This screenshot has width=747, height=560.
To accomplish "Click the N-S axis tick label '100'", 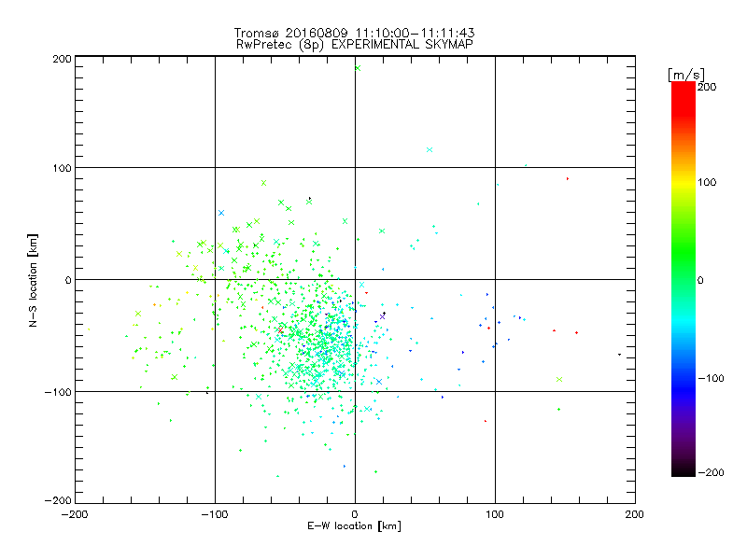I will coord(62,168).
